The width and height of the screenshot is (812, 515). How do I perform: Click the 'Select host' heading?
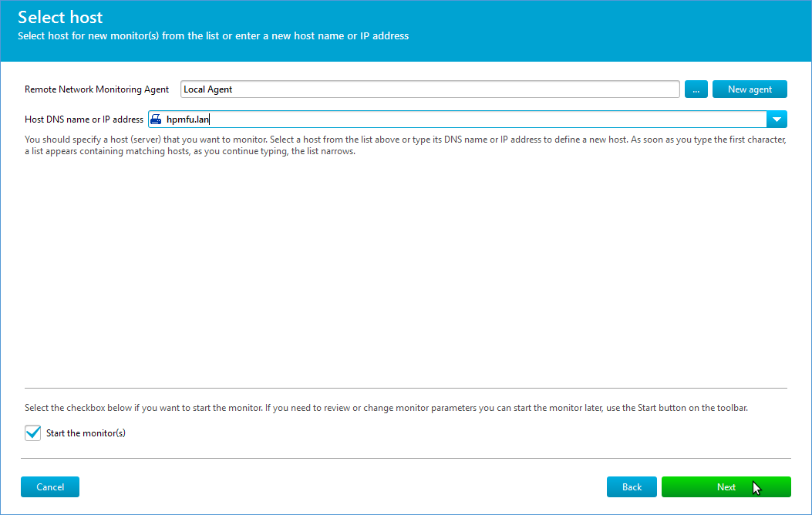point(60,17)
